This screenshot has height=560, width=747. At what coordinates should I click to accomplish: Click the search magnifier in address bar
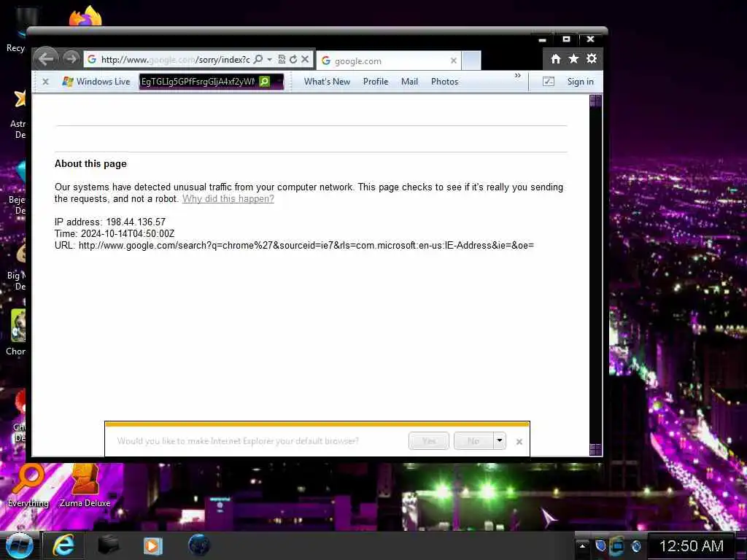258,59
